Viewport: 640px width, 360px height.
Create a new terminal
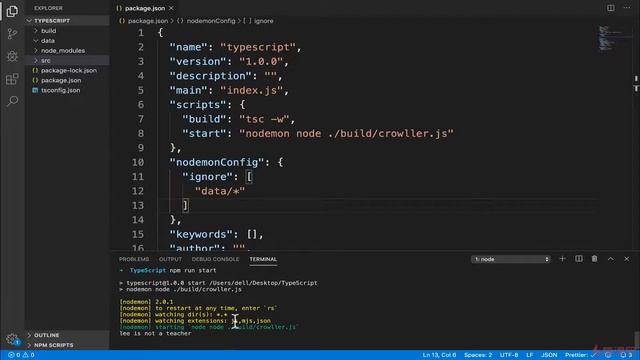click(562, 259)
